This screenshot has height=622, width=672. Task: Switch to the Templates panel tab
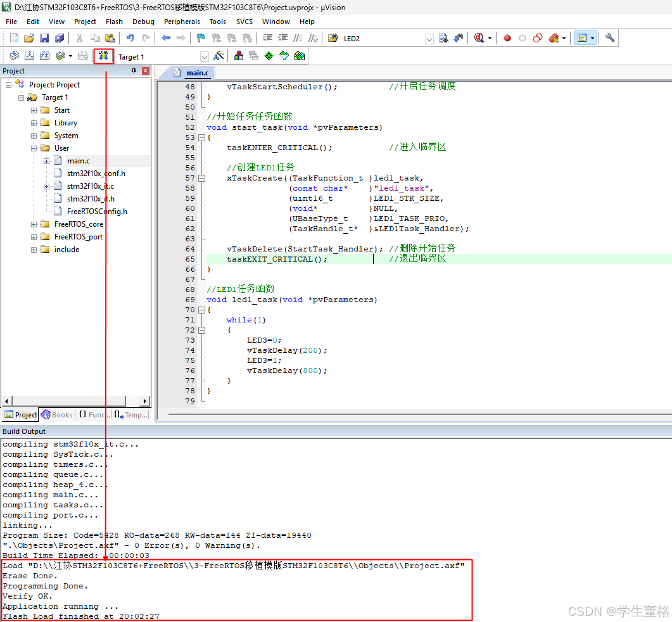click(x=130, y=414)
